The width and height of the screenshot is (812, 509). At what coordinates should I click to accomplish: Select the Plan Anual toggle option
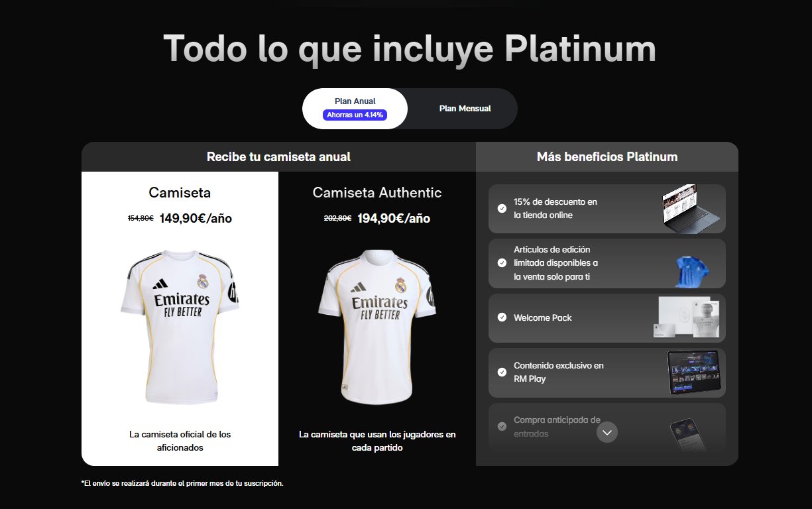click(355, 108)
